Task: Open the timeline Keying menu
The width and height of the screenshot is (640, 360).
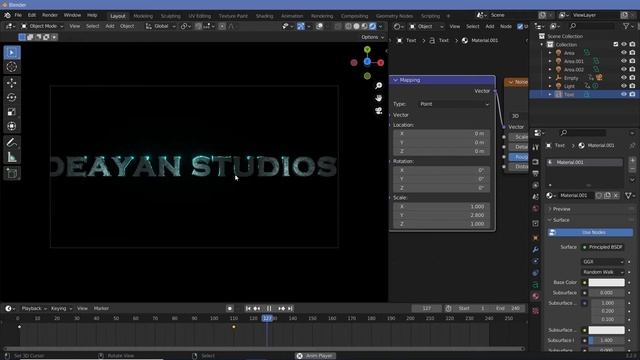Action: 61,309
